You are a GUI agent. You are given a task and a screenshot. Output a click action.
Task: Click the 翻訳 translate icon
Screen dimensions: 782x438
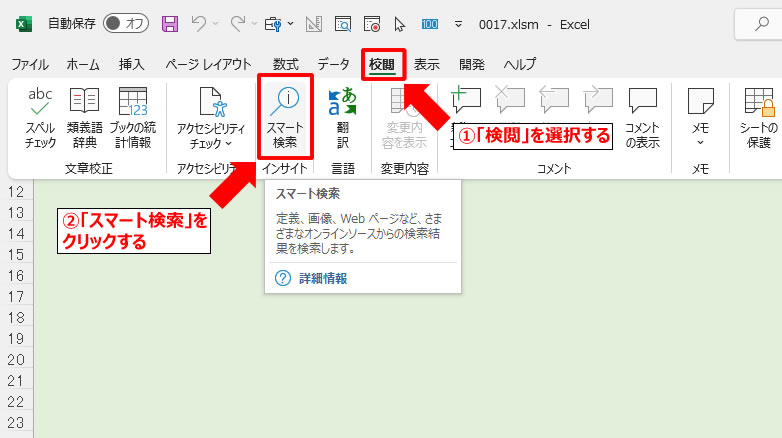coord(342,118)
